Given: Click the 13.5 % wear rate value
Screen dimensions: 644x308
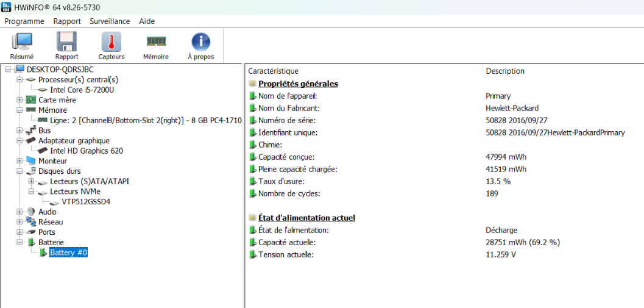Looking at the screenshot, I should [x=498, y=181].
